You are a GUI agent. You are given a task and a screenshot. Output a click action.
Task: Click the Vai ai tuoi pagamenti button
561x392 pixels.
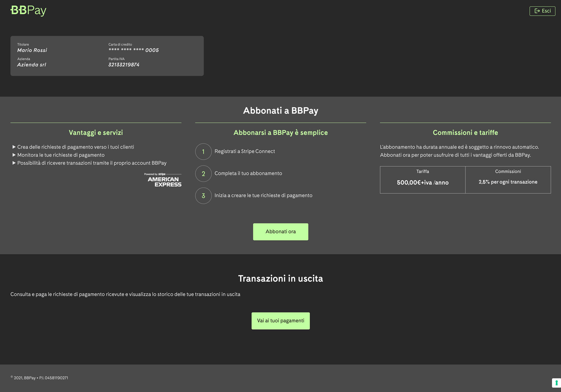point(280,321)
